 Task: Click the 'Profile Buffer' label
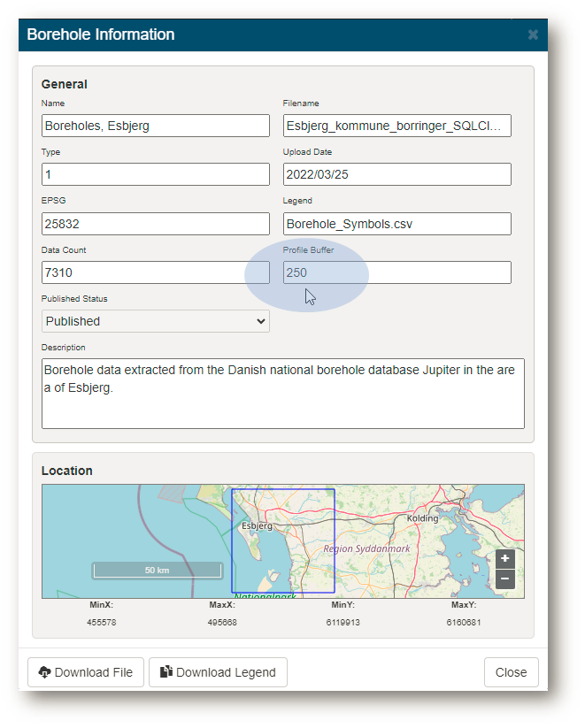[309, 249]
